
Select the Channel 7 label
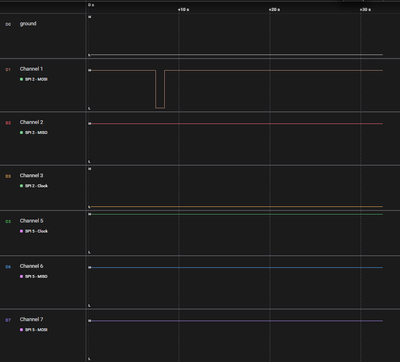coord(31,319)
